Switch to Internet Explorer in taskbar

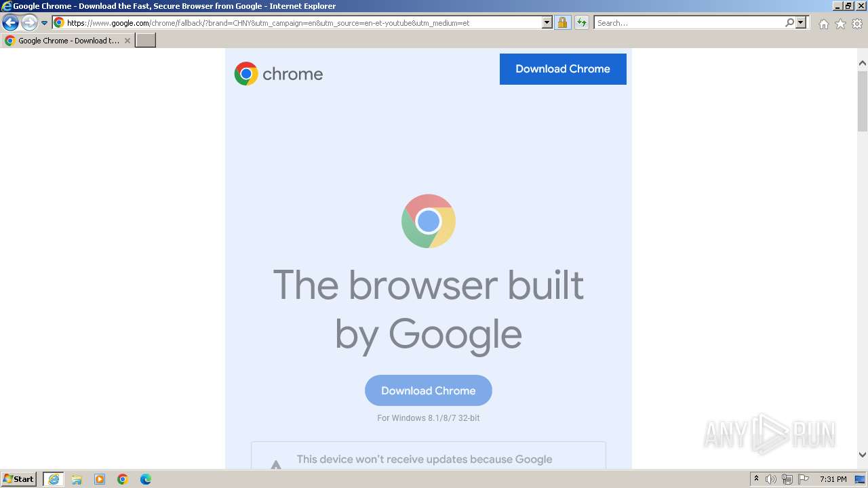54,479
